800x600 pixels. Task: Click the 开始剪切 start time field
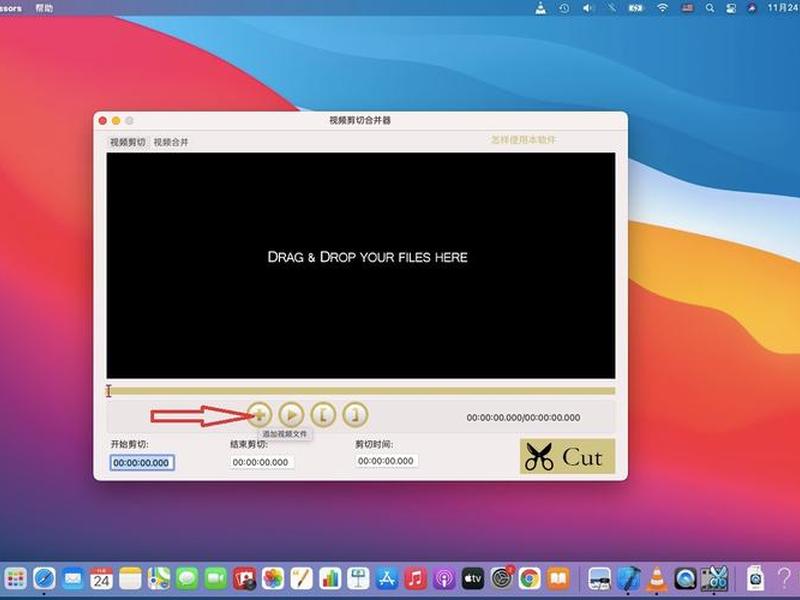coord(142,463)
